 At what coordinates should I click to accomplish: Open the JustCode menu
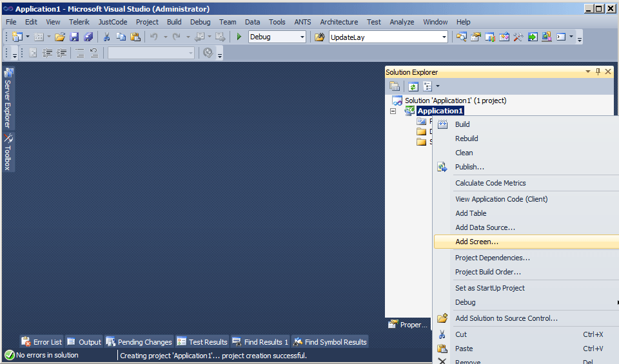113,22
